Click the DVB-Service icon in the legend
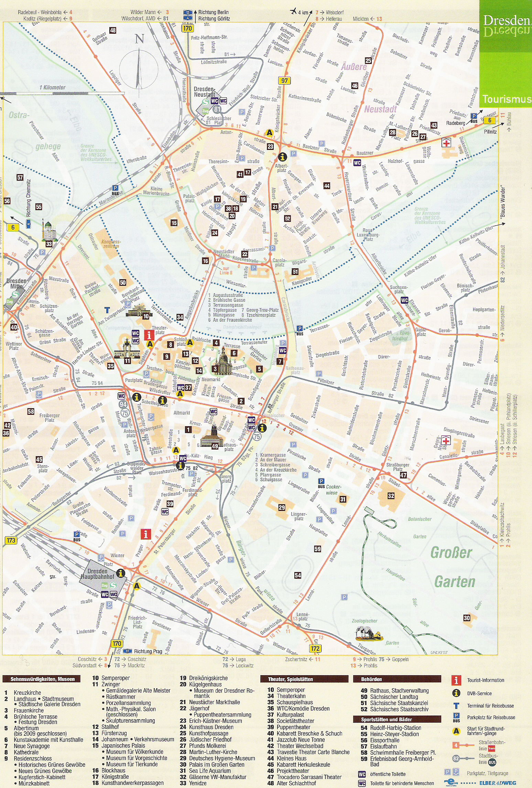Screen dimensions: 532x788 coord(456,693)
